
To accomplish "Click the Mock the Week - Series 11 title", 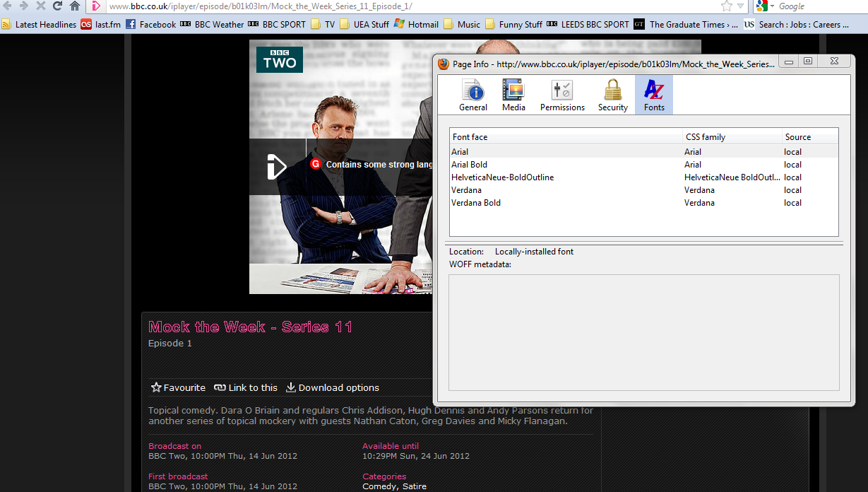I will 250,327.
